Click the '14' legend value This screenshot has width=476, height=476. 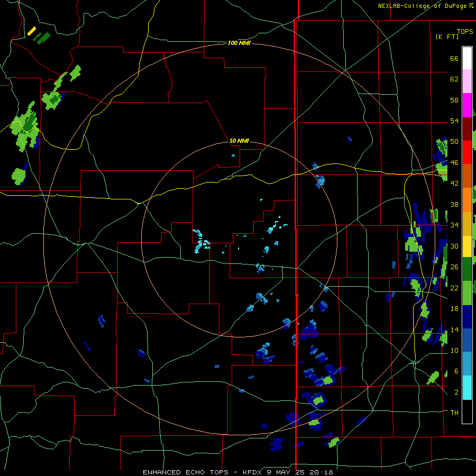click(x=454, y=329)
